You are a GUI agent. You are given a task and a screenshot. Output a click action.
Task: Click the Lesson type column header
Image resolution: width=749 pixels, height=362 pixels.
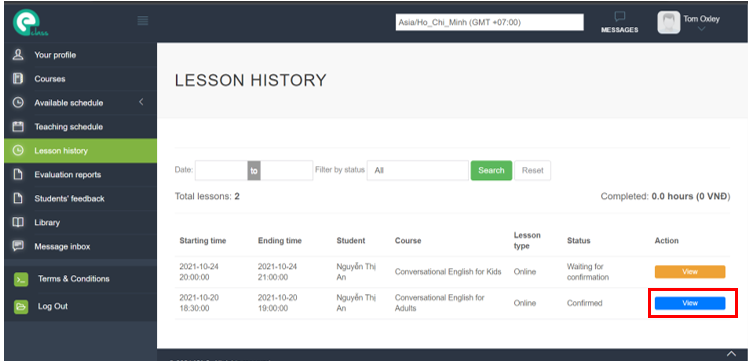click(x=527, y=241)
